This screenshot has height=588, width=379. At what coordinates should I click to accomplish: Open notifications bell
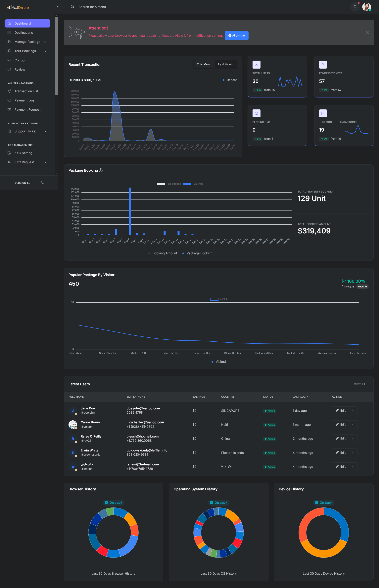355,7
